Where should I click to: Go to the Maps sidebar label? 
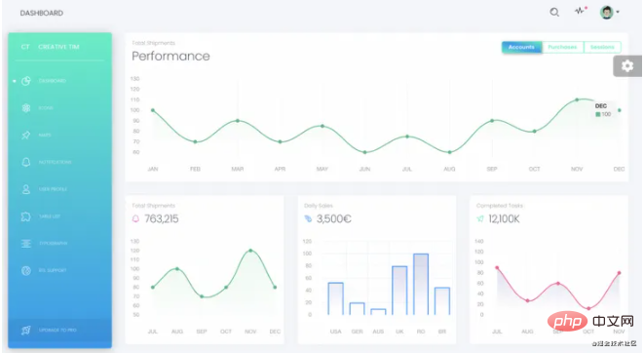click(x=45, y=136)
